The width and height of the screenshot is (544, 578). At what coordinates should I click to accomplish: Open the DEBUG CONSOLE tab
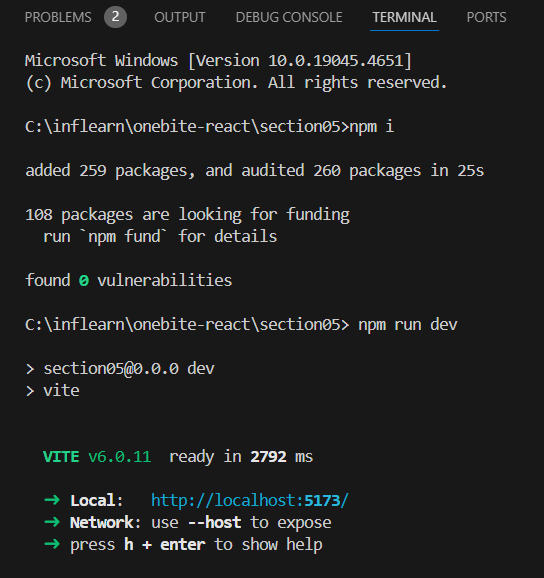[289, 17]
